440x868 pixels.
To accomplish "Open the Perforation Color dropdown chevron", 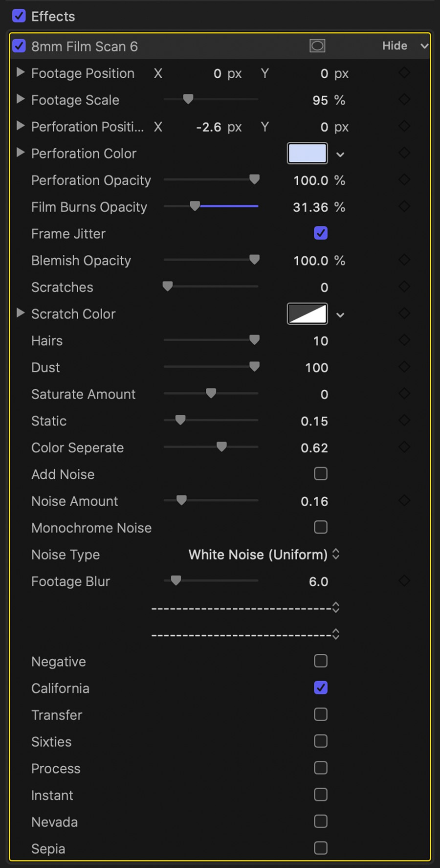I will [340, 154].
